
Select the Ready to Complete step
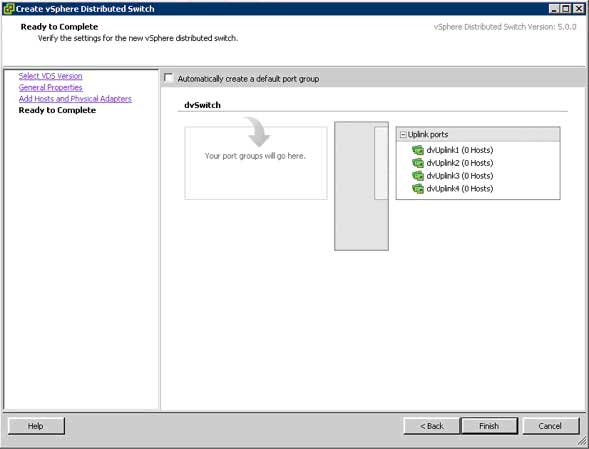57,110
